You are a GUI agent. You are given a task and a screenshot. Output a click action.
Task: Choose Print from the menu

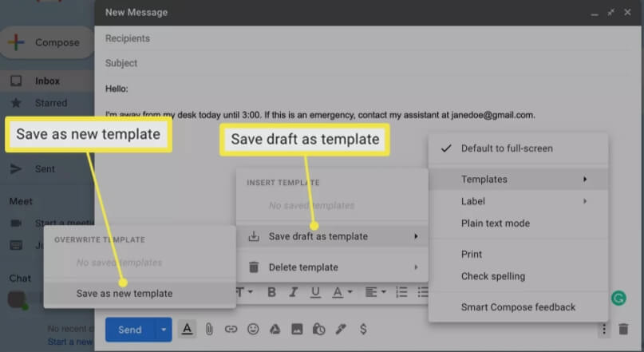[518, 255]
